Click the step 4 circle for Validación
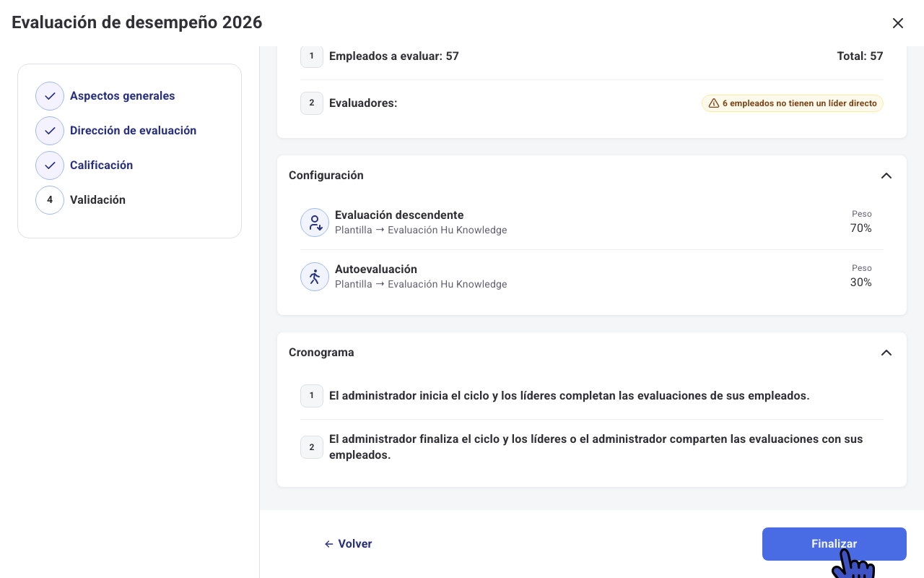The image size is (924, 578). click(x=50, y=200)
